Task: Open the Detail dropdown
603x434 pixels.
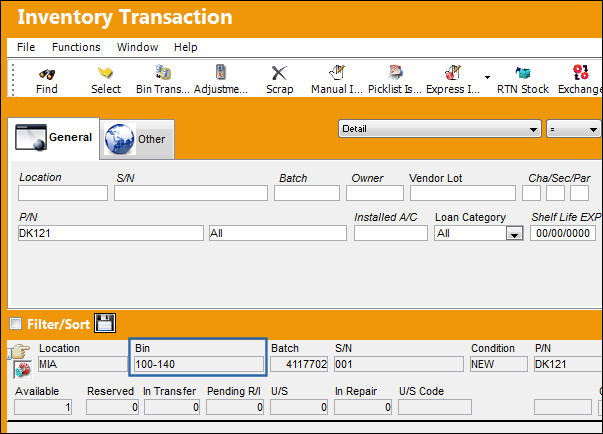Action: [440, 129]
